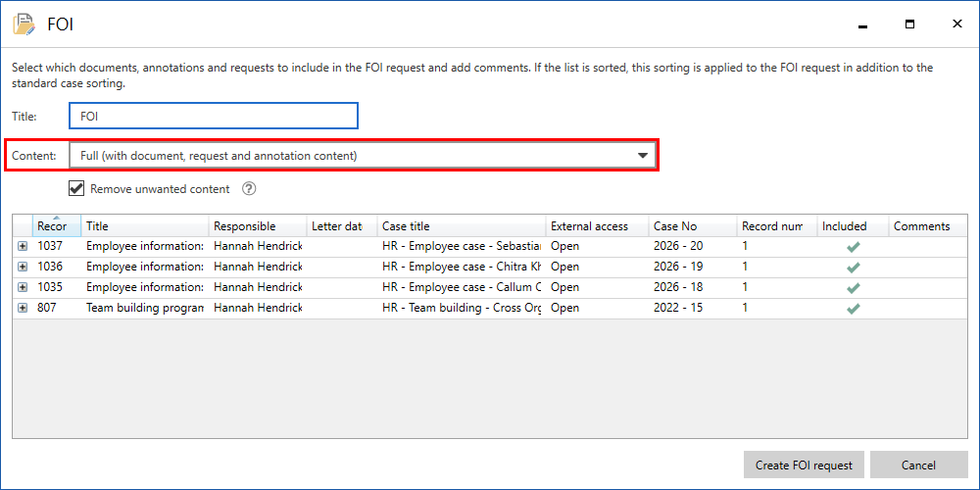Sort by Record number column header
The width and height of the screenshot is (980, 490).
(777, 226)
